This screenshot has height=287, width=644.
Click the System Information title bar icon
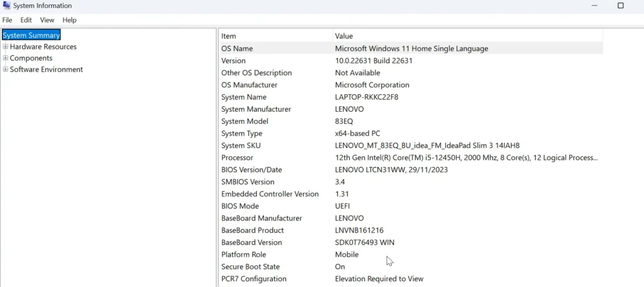pos(6,5)
